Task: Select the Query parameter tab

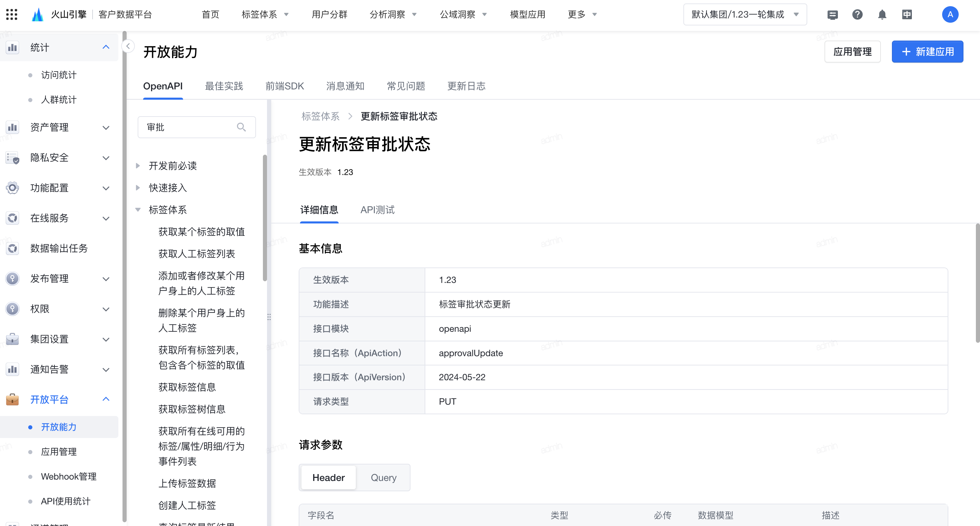Action: (x=383, y=477)
